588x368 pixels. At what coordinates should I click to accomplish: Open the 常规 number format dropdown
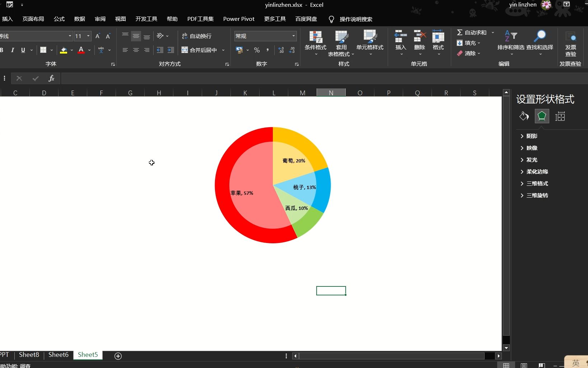pyautogui.click(x=293, y=36)
